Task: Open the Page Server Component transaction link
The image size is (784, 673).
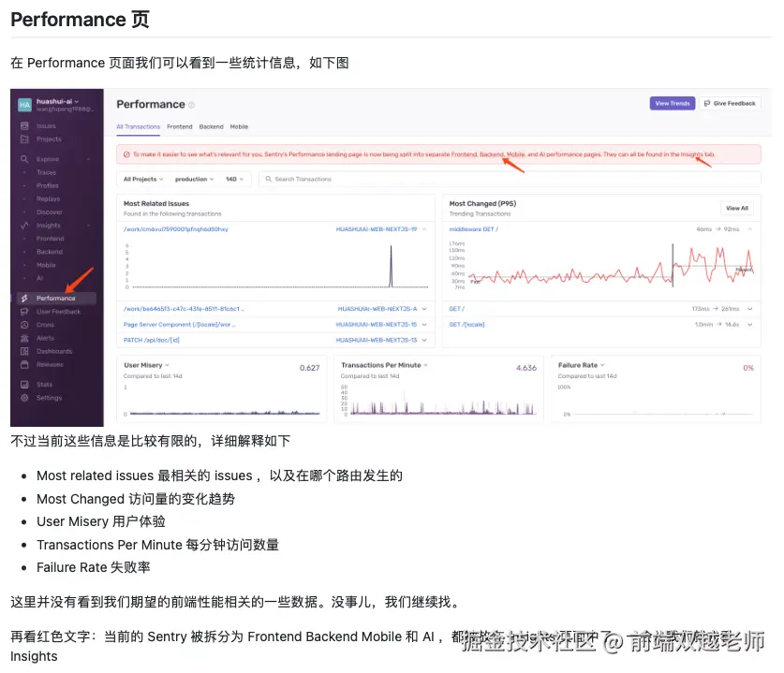Action: coord(179,324)
